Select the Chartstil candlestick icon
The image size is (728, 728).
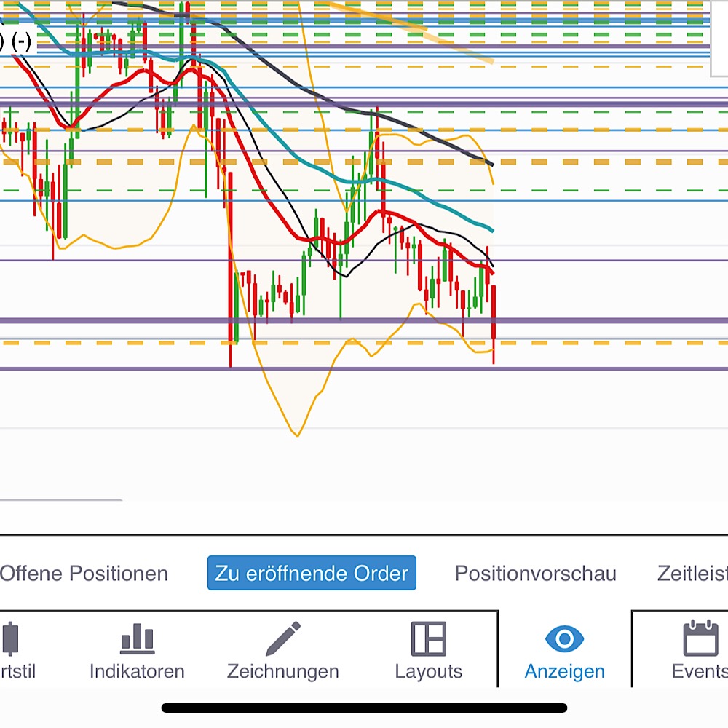(10, 639)
